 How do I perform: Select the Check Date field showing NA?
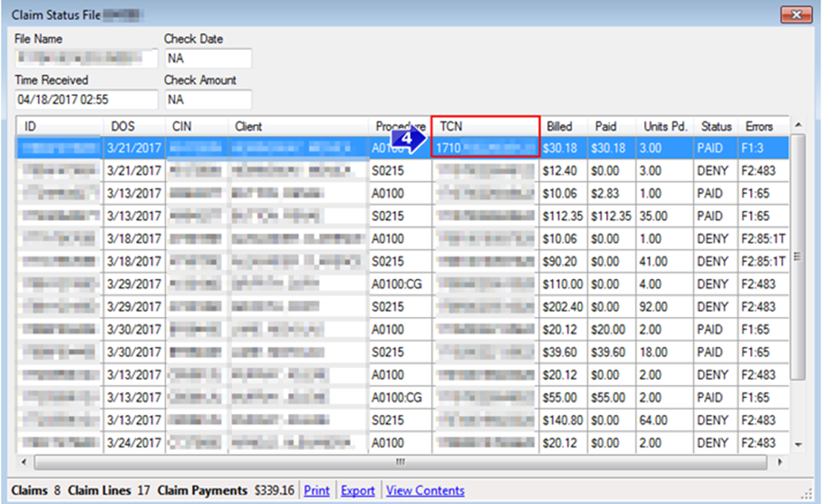point(207,58)
